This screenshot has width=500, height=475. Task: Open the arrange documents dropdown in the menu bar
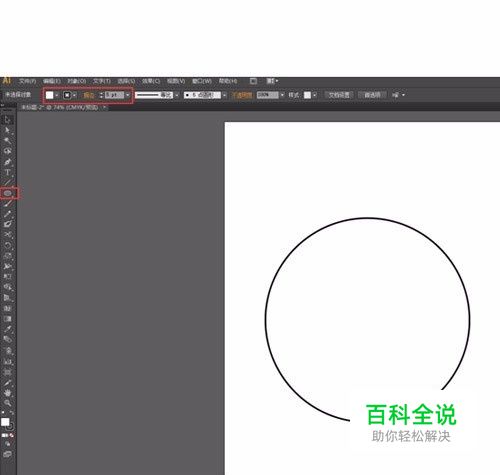coord(272,81)
